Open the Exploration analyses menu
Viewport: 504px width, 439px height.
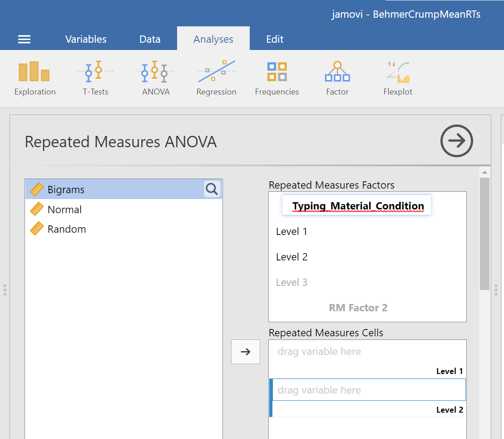click(x=35, y=78)
